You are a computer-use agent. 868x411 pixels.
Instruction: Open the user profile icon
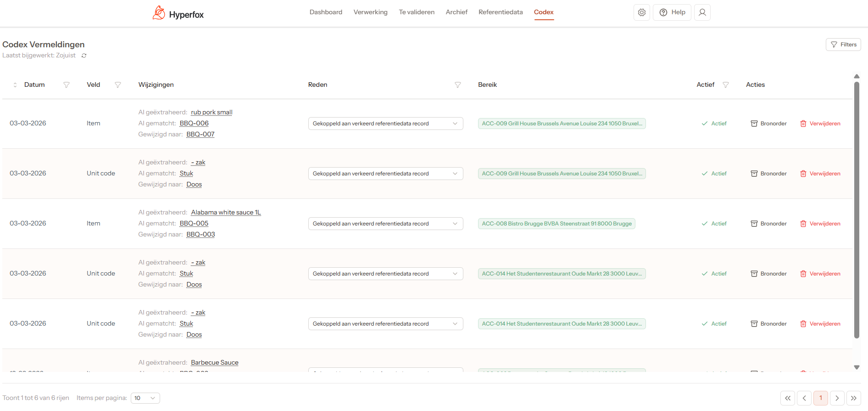pos(702,12)
